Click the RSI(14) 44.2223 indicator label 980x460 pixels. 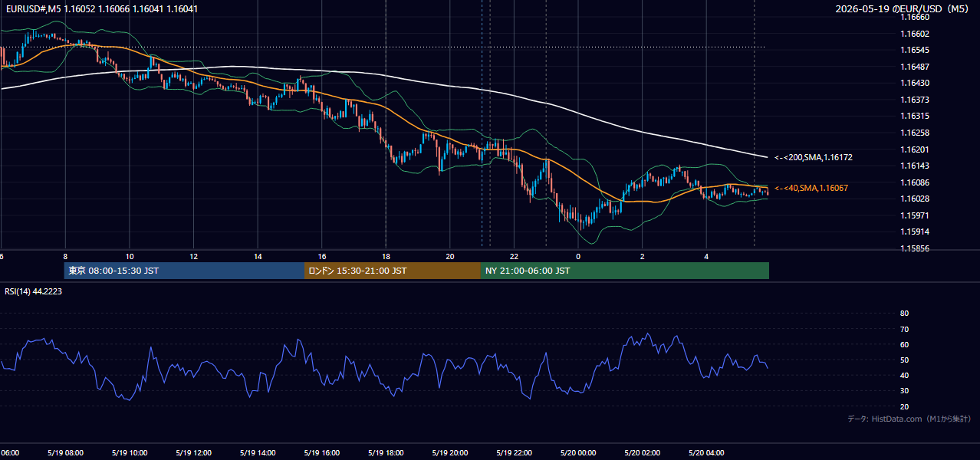point(34,291)
